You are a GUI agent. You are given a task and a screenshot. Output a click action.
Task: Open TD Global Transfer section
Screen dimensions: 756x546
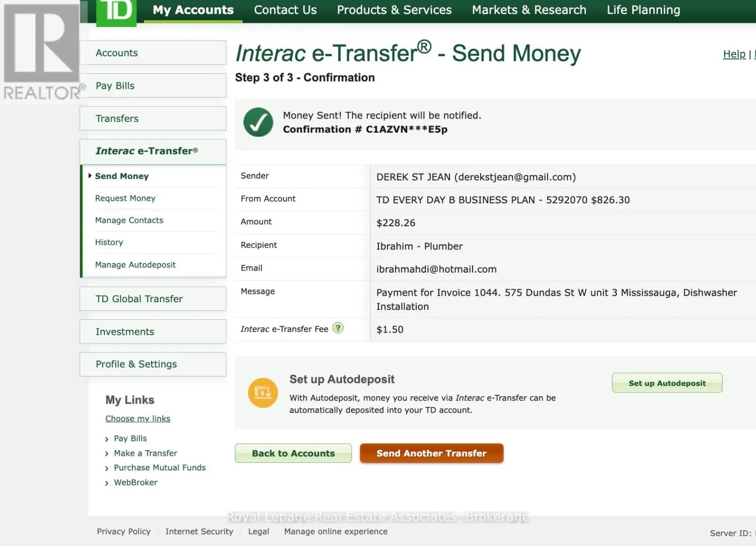tap(153, 299)
